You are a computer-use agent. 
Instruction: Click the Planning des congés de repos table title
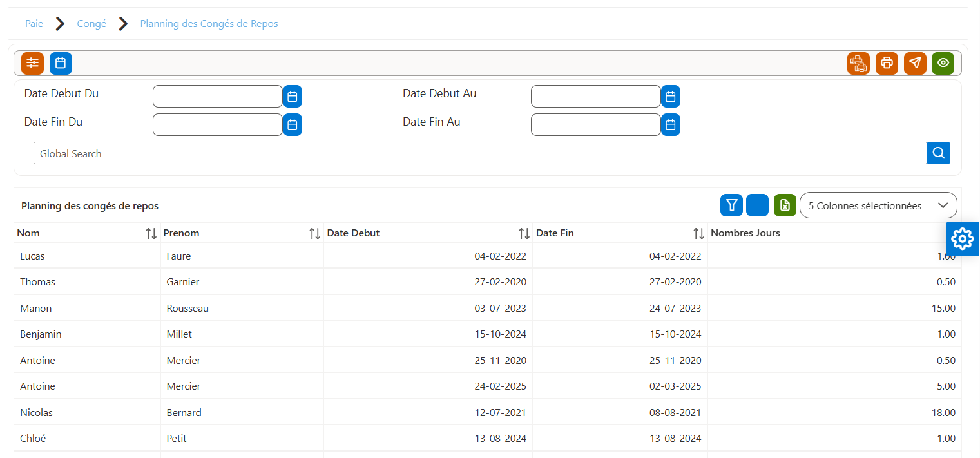click(x=90, y=206)
